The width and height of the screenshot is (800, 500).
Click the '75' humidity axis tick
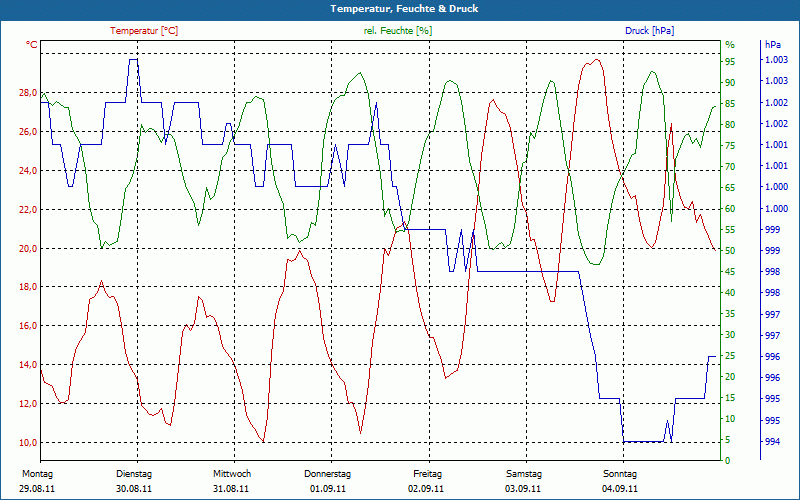(730, 146)
